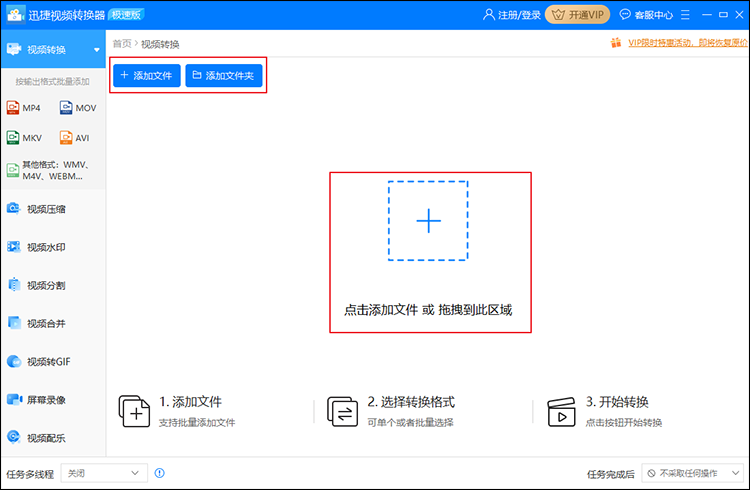Screen dimensions: 750x490
Task: Click the 视频转换 breadcrumb text
Action: pos(160,44)
